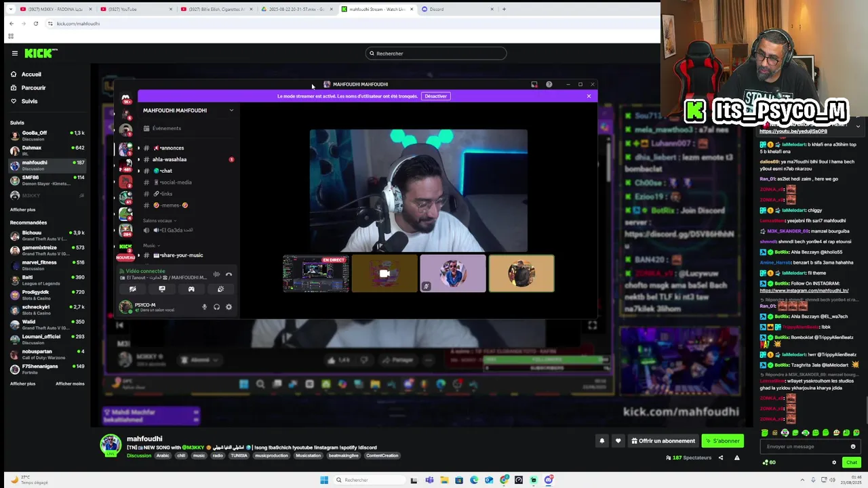Click the green S'abonner button
Image resolution: width=868 pixels, height=488 pixels.
pos(722,441)
